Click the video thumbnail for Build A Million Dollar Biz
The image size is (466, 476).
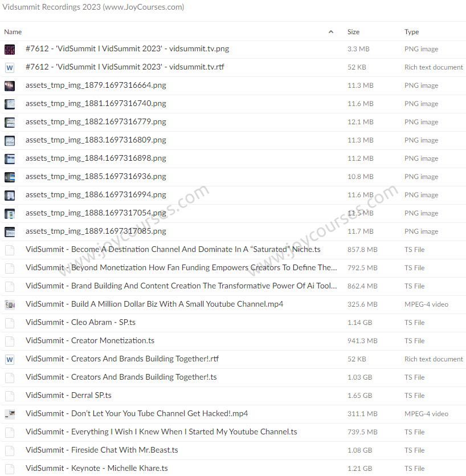coord(10,304)
